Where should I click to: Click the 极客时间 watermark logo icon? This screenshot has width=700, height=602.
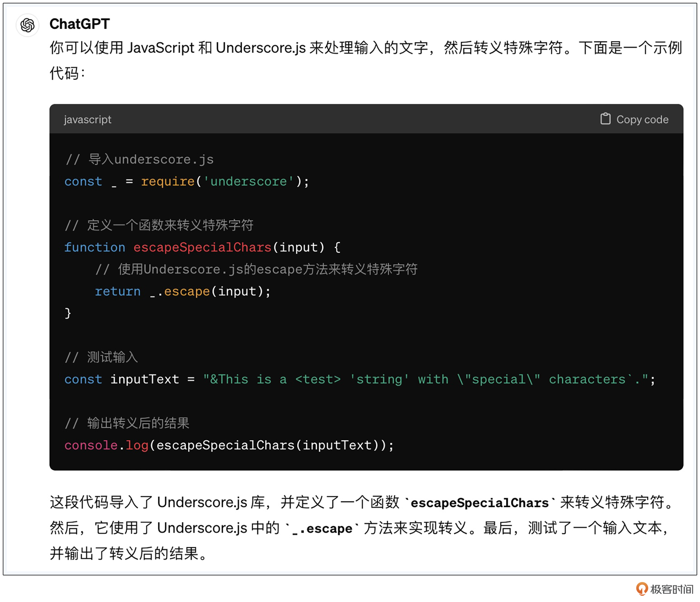pos(642,589)
